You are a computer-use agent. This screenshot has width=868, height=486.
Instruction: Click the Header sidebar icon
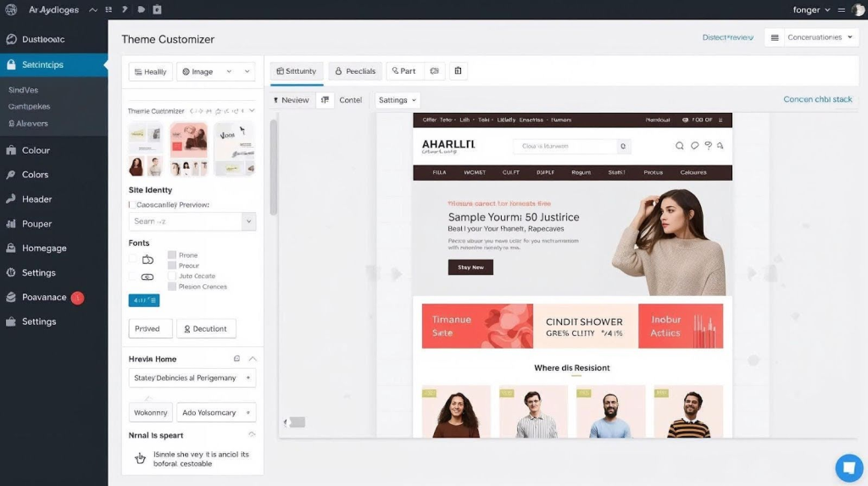[11, 199]
